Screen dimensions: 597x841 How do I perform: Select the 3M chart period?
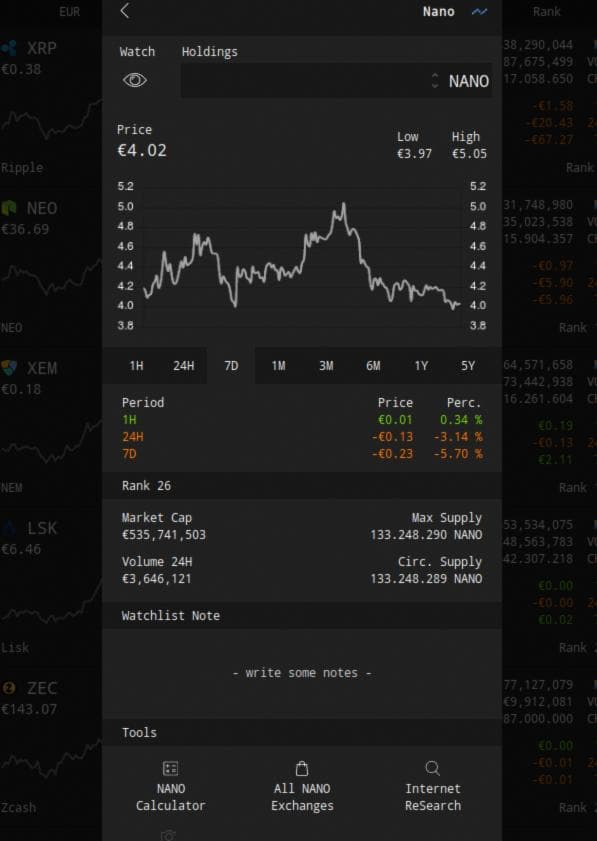(x=326, y=366)
